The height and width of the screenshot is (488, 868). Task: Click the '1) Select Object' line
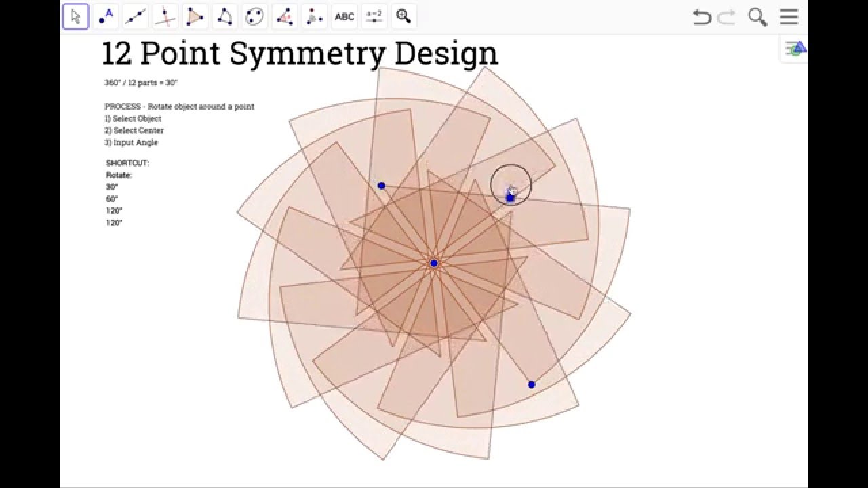click(133, 119)
